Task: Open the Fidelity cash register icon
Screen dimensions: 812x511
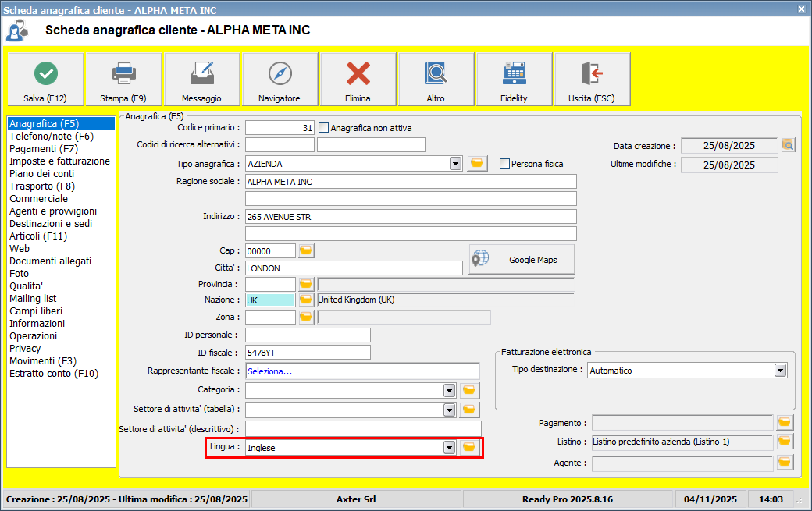Action: coord(514,73)
